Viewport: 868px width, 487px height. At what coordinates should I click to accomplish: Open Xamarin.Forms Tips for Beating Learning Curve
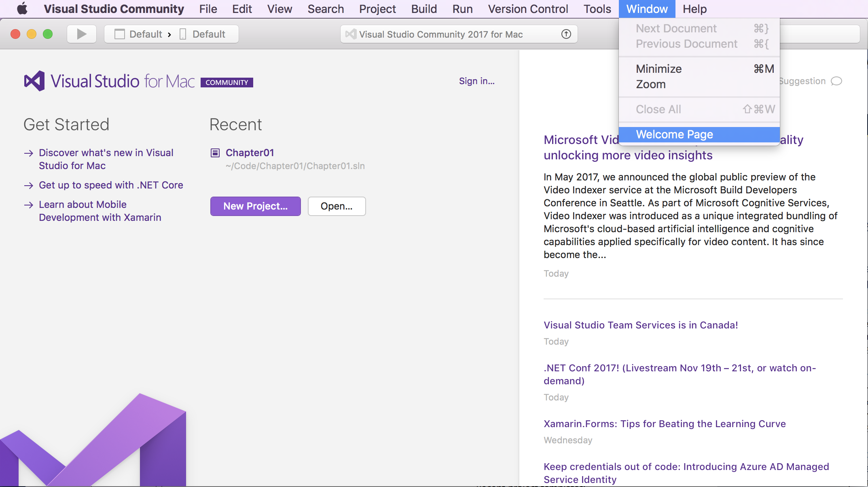pos(665,424)
